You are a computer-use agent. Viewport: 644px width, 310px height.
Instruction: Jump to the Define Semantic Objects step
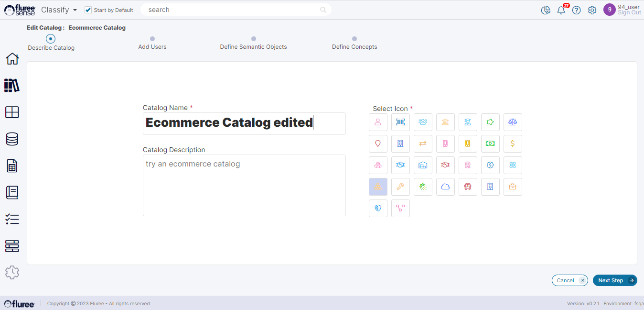click(254, 39)
